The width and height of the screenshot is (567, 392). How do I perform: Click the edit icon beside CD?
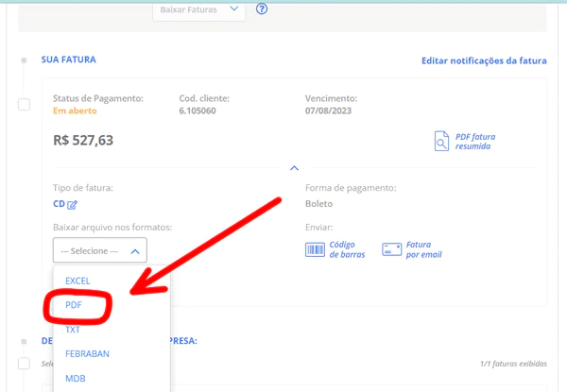coord(72,204)
